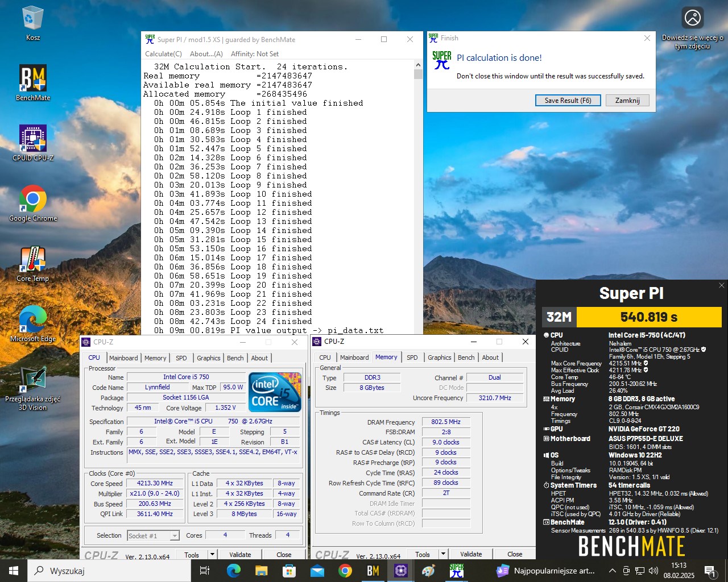Launch the CPUID CPU-Z desktop shortcut
Viewport: 728px width, 582px height.
point(33,143)
